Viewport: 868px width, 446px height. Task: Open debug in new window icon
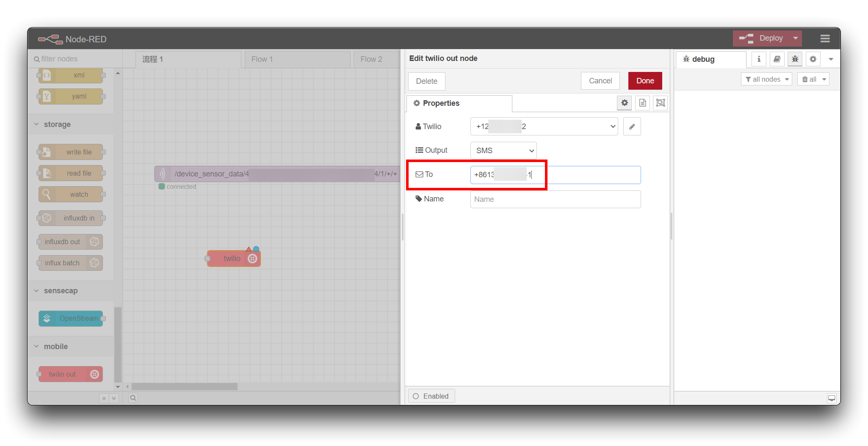(x=832, y=398)
